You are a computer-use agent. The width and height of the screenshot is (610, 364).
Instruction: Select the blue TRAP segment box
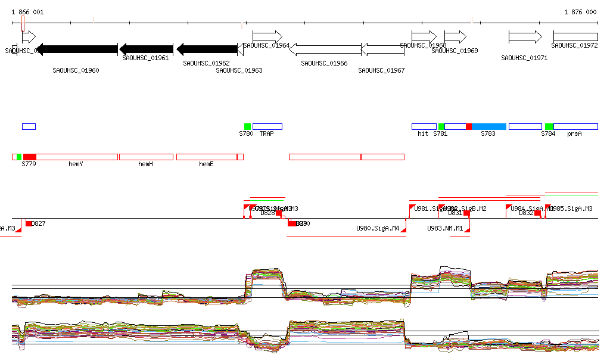click(x=267, y=126)
